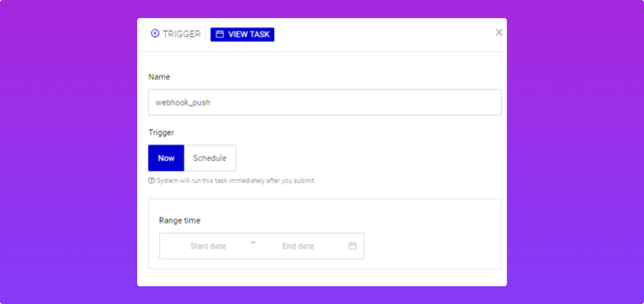
Task: Click the tilde separator between dates
Action: tap(253, 243)
